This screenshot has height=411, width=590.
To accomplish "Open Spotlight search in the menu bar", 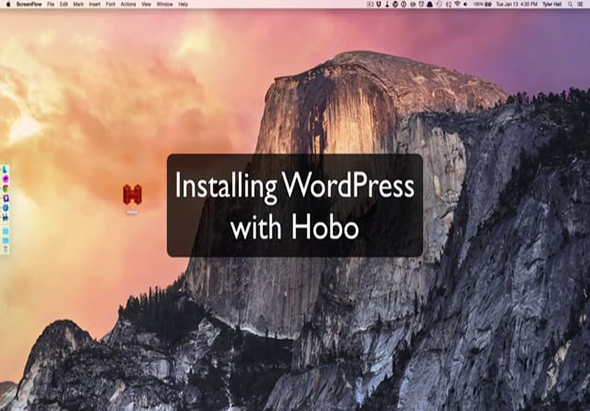I will click(570, 4).
